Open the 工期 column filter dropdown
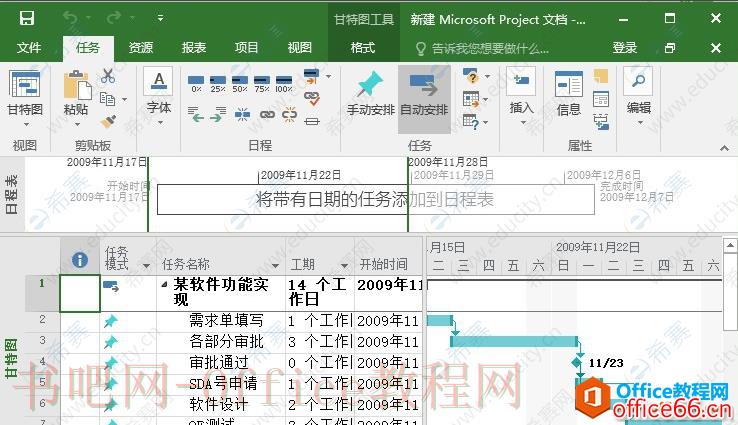This screenshot has height=425, width=738. coord(345,266)
